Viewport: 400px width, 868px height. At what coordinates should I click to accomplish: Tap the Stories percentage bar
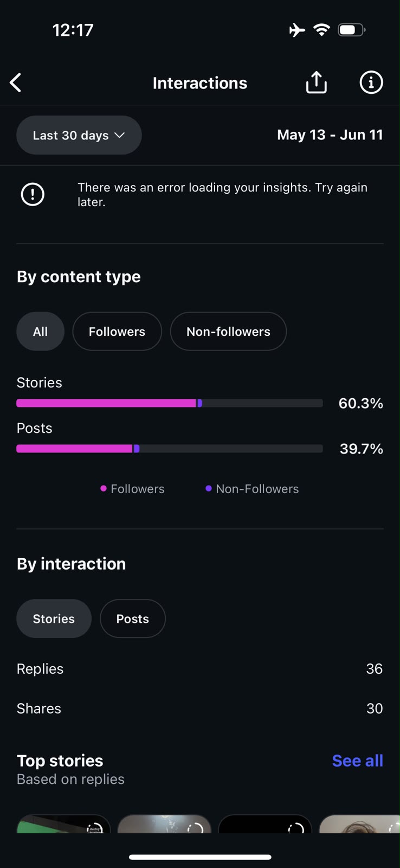pyautogui.click(x=170, y=403)
